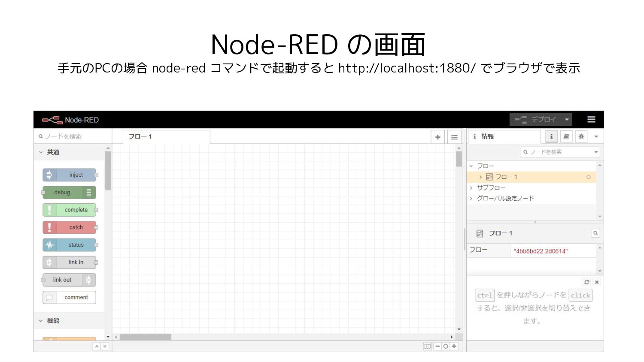Click the canvas scrollbar right arrow
The width and height of the screenshot is (644, 362).
[x=452, y=337]
